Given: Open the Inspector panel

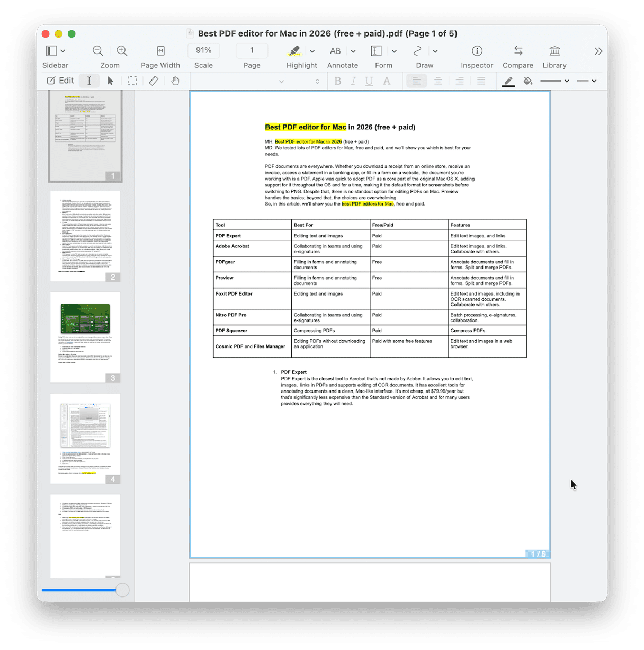Looking at the screenshot, I should (477, 51).
